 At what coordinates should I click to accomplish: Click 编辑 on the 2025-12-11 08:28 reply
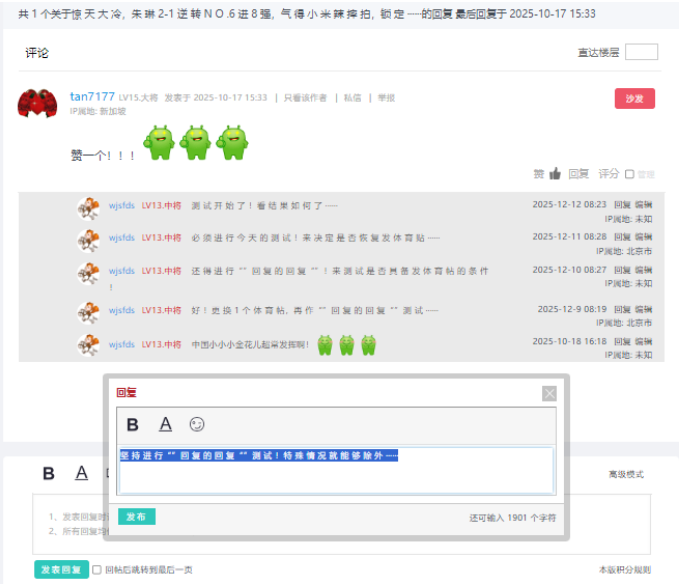644,237
